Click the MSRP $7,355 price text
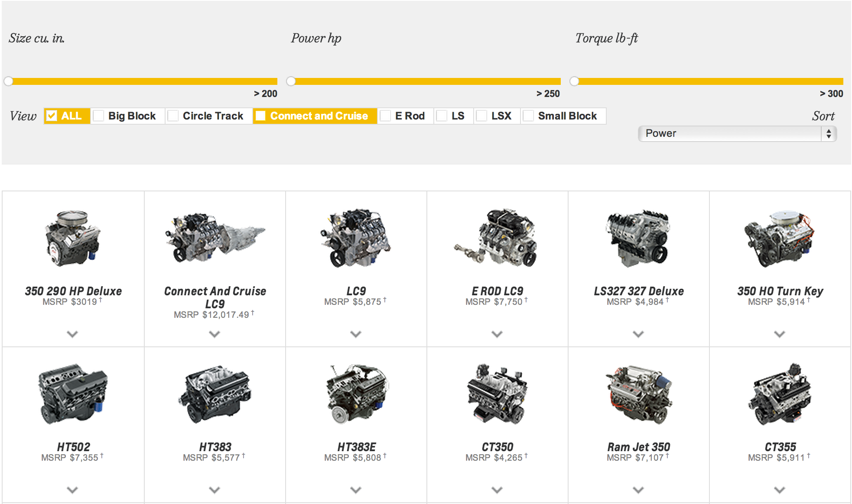 [72, 458]
